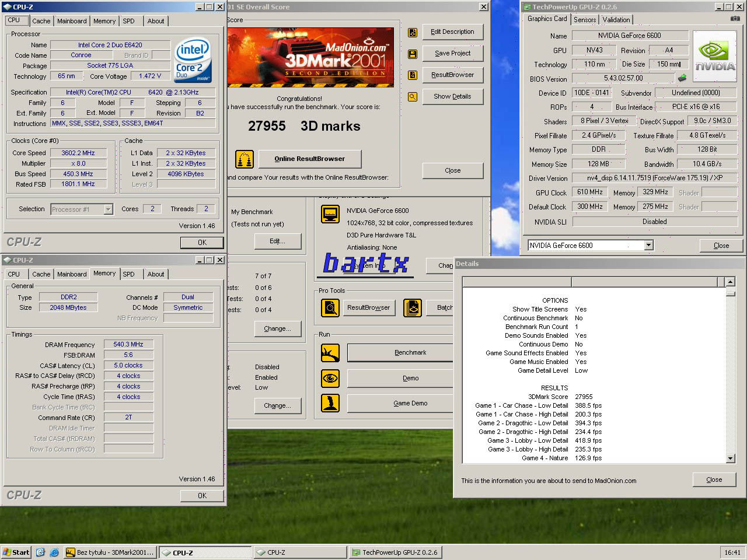The width and height of the screenshot is (747, 560).
Task: Click the Pro Tools ResultBrowser magnifier icon
Action: [330, 307]
